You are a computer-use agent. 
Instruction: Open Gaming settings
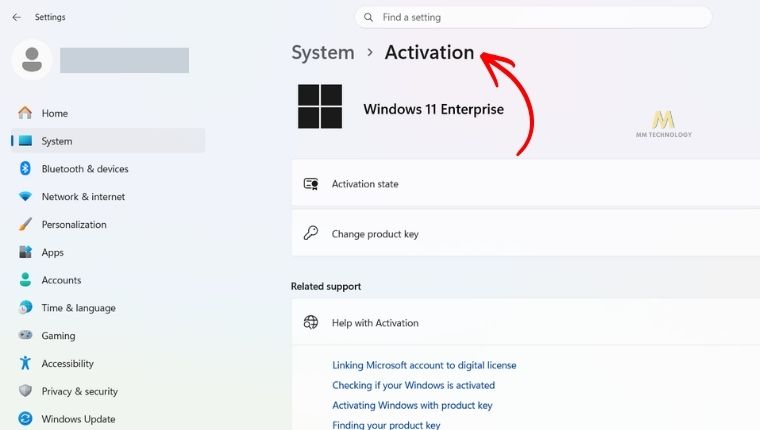click(x=108, y=335)
